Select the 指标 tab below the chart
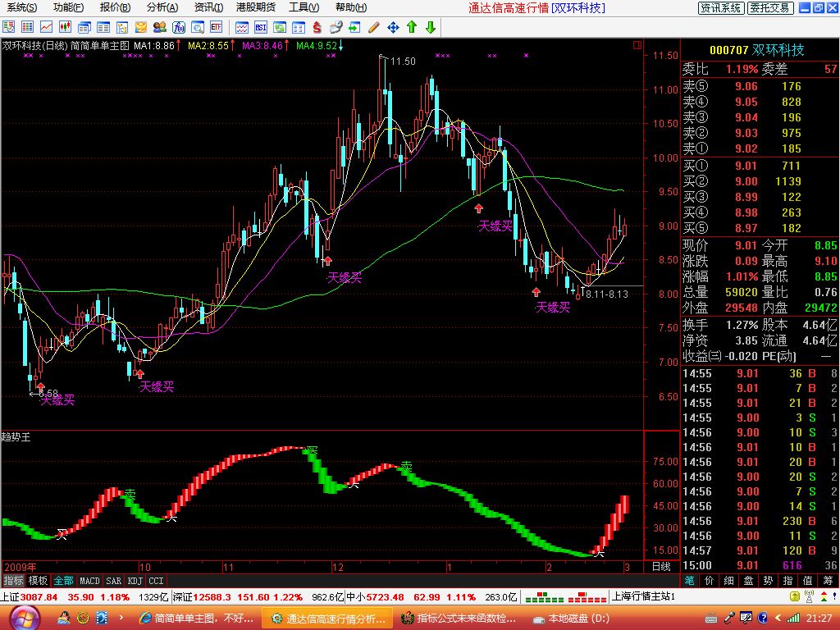The image size is (840, 630). 13,581
